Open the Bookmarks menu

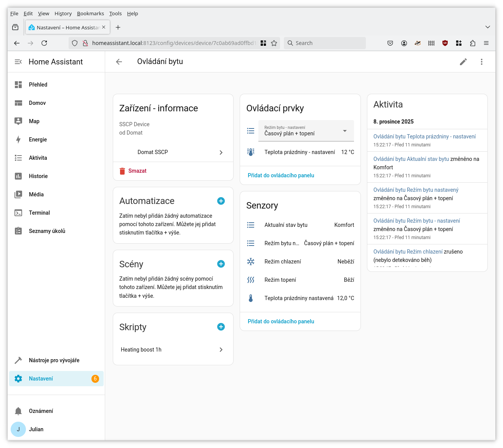[90, 13]
